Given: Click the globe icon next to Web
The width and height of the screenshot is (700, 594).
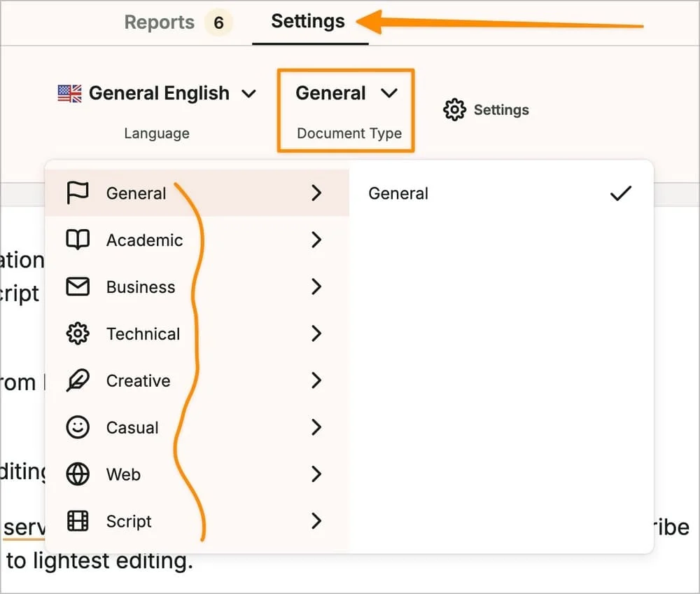Looking at the screenshot, I should pos(77,474).
